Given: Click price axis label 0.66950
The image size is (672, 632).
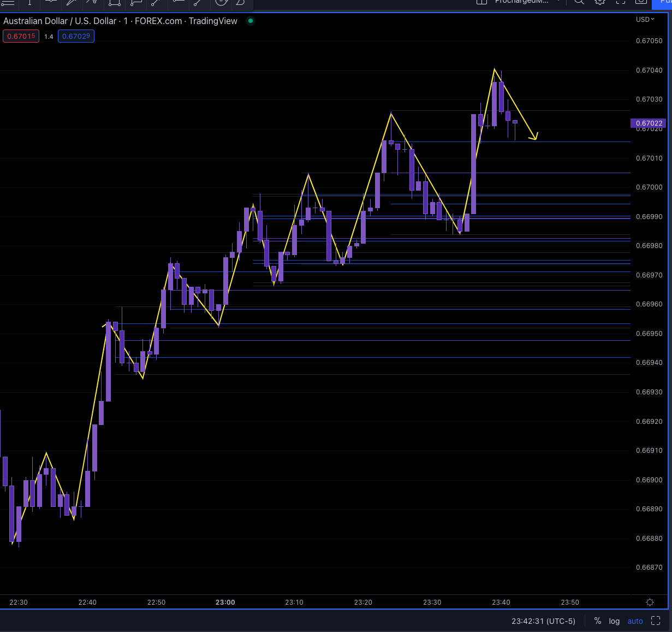Looking at the screenshot, I should coord(649,334).
